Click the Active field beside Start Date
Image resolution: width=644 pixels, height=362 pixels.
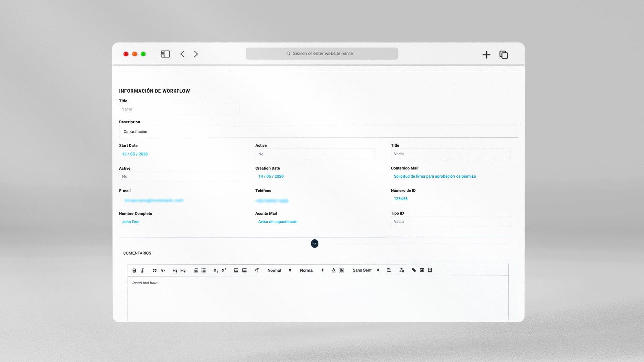pyautogui.click(x=315, y=154)
